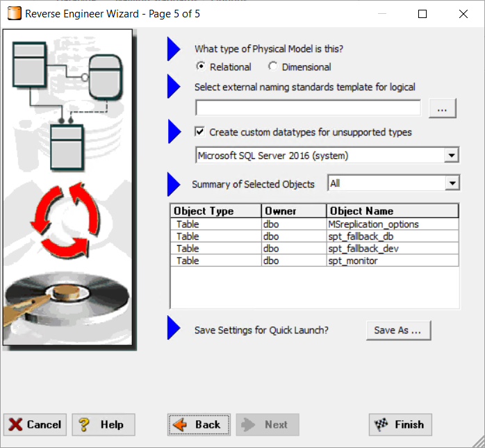Click the wizard application icon in title bar
The image size is (485, 448).
click(x=14, y=14)
